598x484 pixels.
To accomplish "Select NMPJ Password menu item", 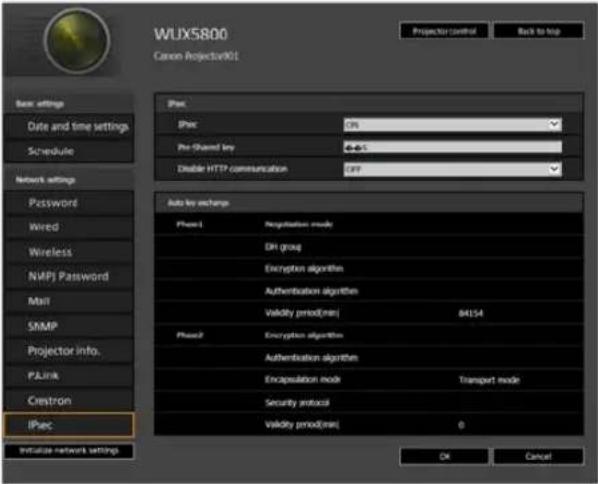I will 69,277.
